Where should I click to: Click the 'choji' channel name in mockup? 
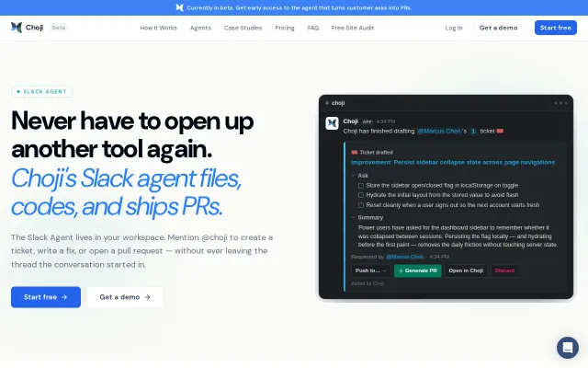pyautogui.click(x=338, y=103)
